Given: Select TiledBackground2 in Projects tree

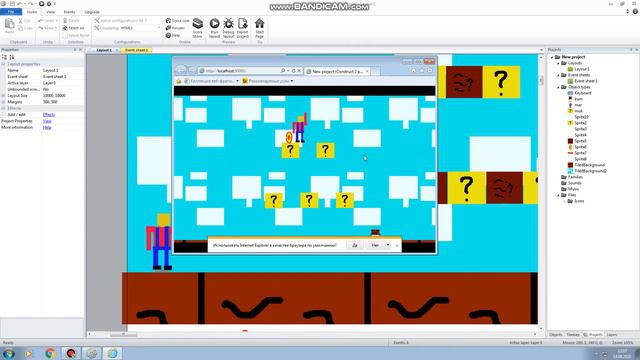Looking at the screenshot, I should (587, 171).
